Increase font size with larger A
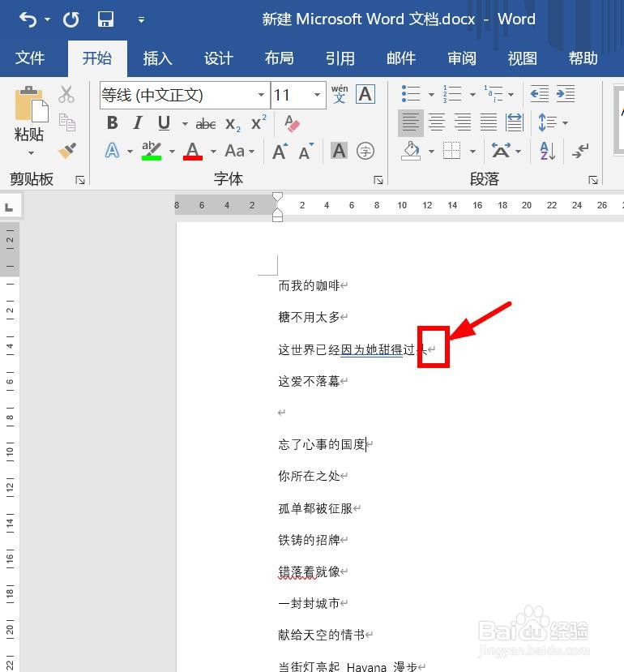Screen dimensions: 624x672 280,152
